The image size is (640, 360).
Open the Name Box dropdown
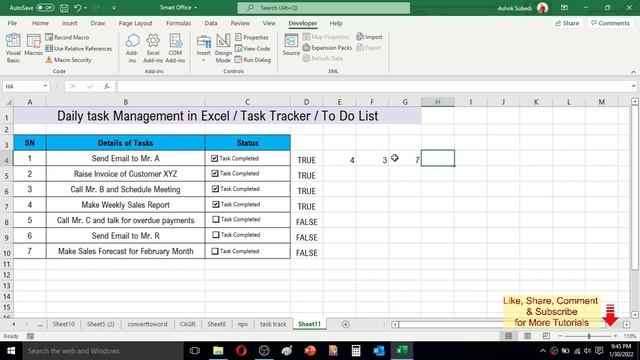tap(45, 86)
